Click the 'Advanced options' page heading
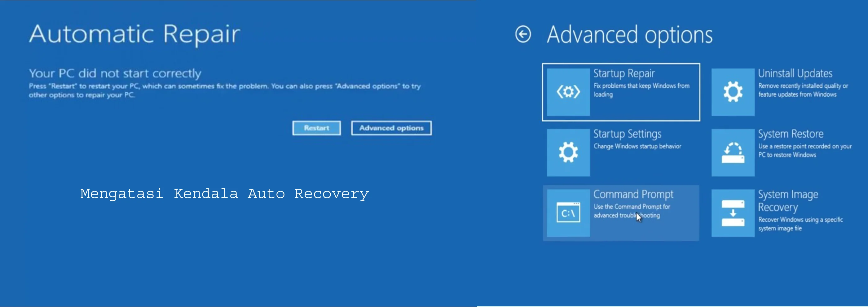 (x=629, y=34)
